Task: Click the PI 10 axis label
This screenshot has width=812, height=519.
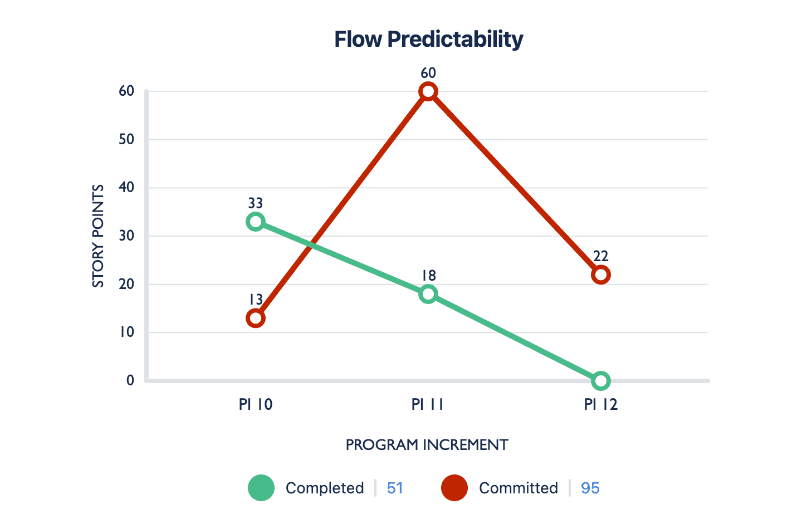Action: click(256, 404)
